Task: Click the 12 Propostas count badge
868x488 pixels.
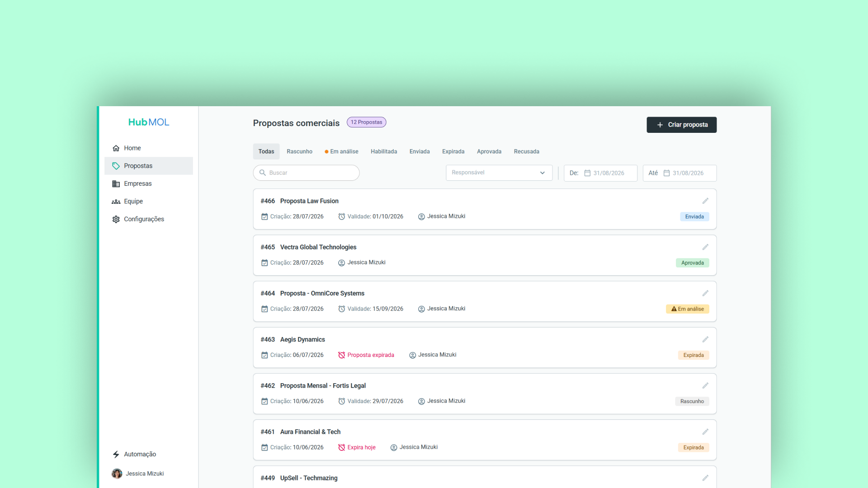Action: (x=366, y=122)
